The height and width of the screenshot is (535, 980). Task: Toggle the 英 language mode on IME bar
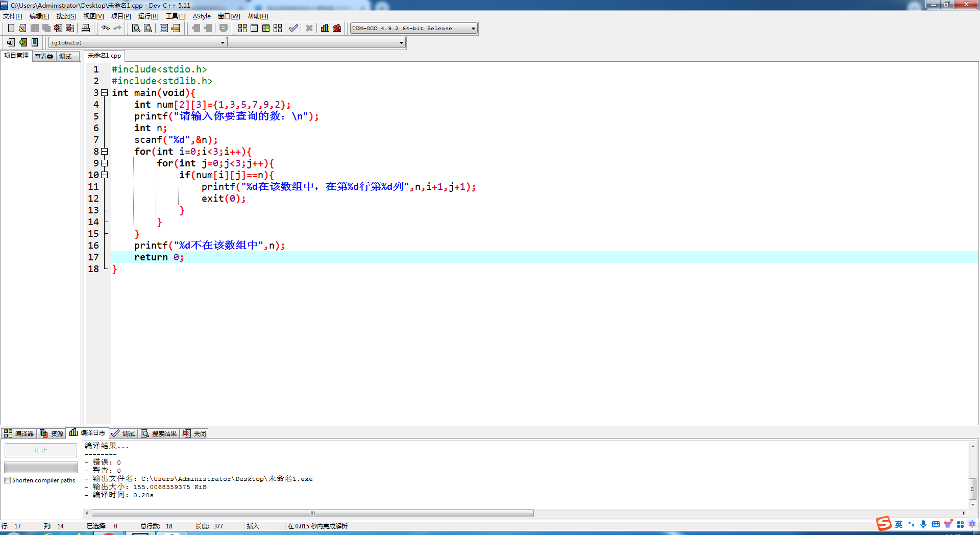pyautogui.click(x=899, y=524)
